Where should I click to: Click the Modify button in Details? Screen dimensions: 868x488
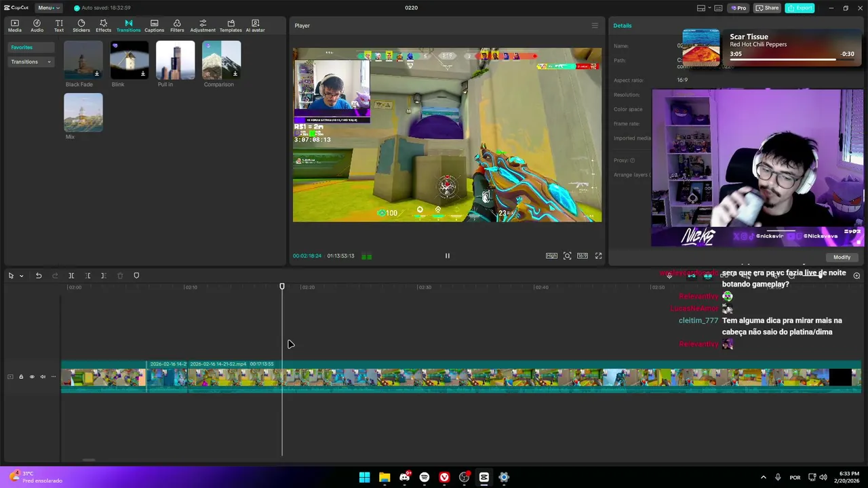click(x=842, y=257)
